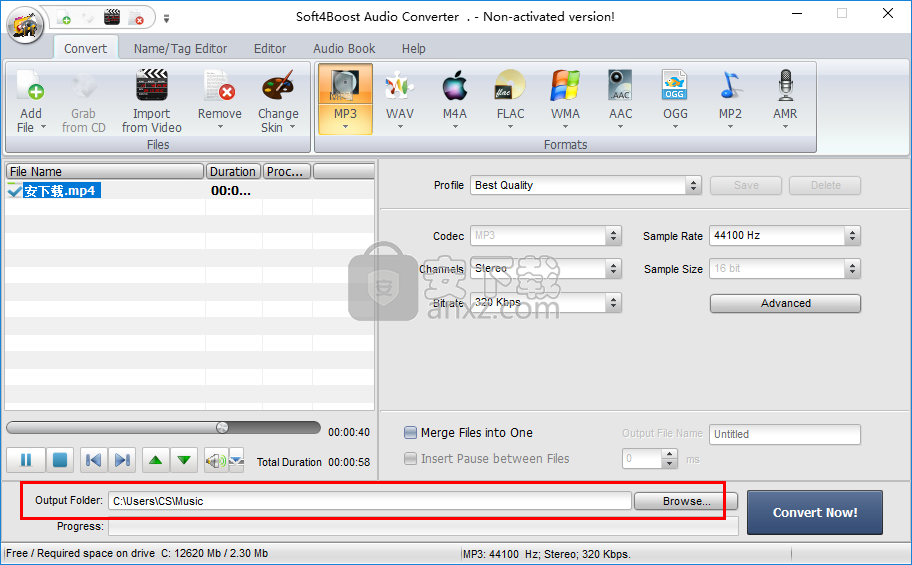Expand the Change Skin arrow menu

tap(292, 127)
